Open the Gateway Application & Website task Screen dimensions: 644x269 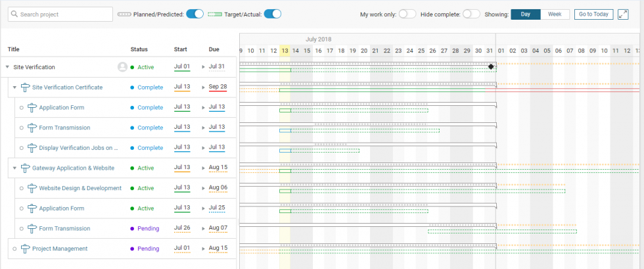(x=73, y=168)
